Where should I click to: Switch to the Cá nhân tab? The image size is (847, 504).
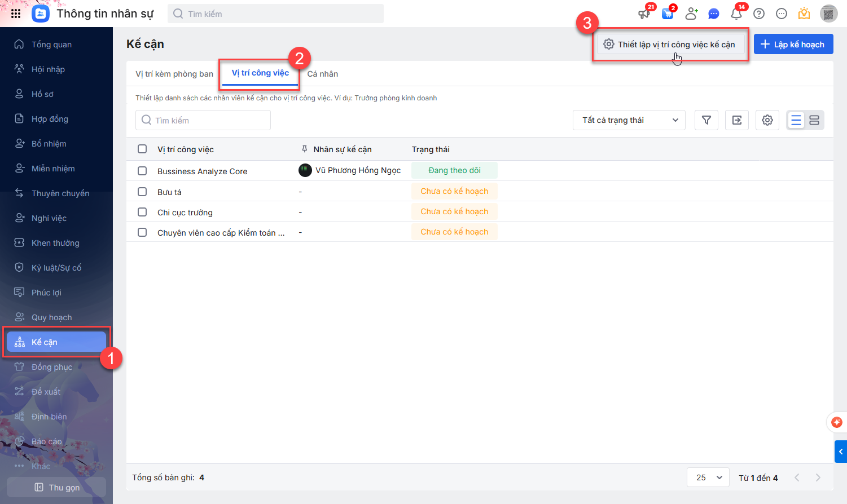[x=323, y=74]
